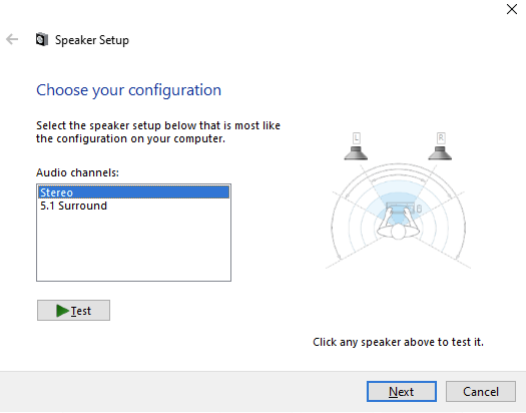
Task: Click the left speaker icon to test it
Action: 356,153
